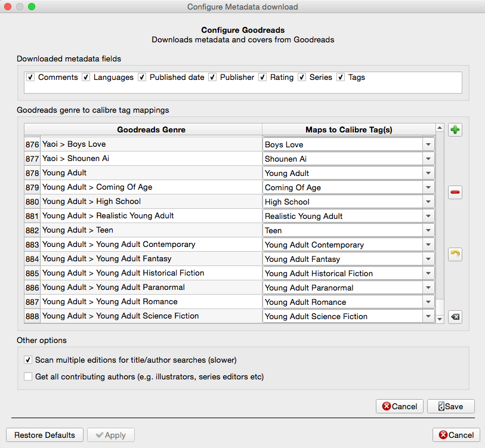The width and height of the screenshot is (485, 448).
Task: Toggle the Published date checkbox
Action: pos(142,78)
